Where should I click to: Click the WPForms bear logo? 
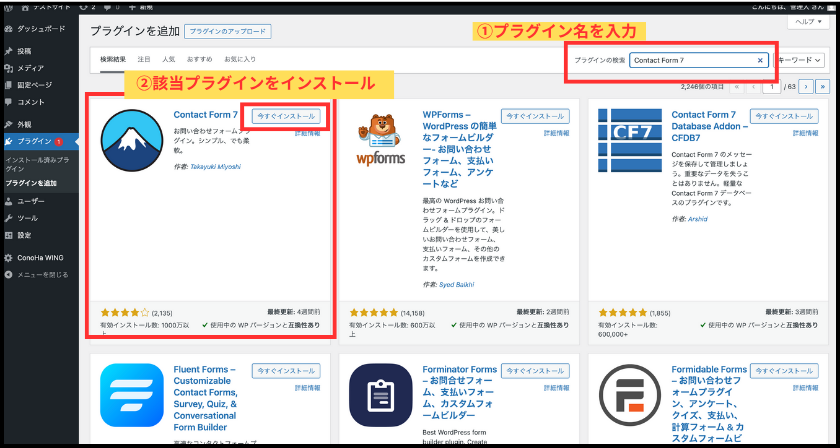click(x=381, y=139)
